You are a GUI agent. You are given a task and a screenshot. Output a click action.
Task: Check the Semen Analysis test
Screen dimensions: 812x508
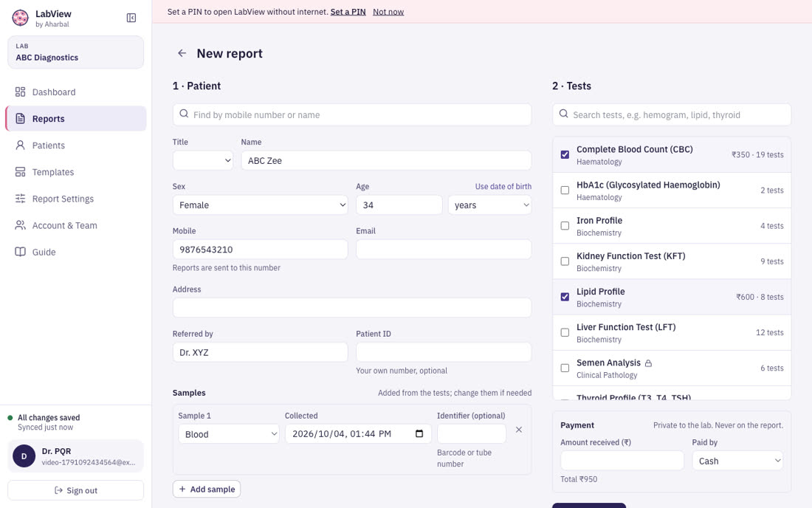point(565,368)
